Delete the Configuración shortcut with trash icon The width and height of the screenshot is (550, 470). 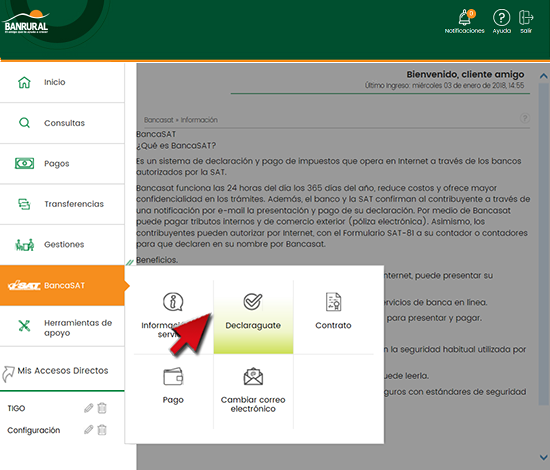[x=102, y=430]
